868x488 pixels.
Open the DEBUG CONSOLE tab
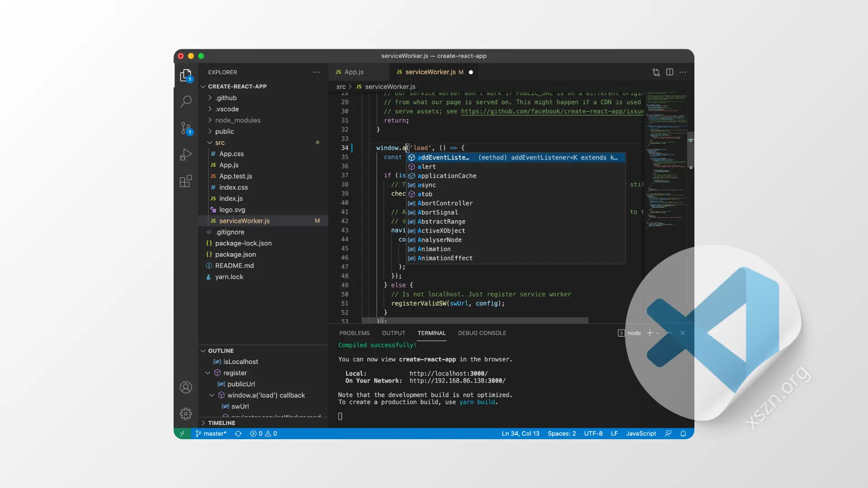point(482,333)
